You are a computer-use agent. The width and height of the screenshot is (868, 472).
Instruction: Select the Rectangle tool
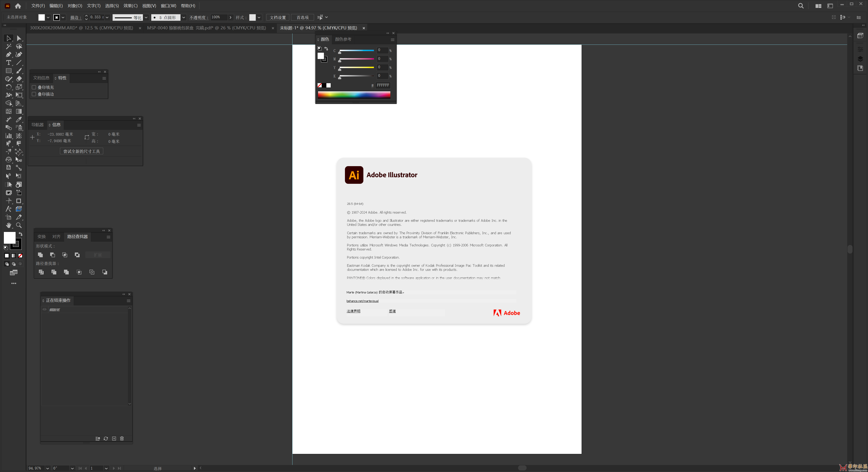tap(9, 71)
